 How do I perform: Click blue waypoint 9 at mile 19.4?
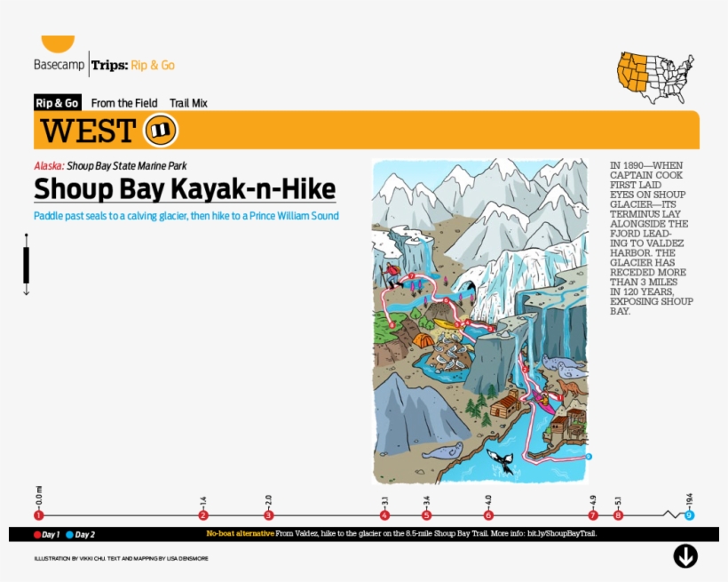[x=689, y=515]
